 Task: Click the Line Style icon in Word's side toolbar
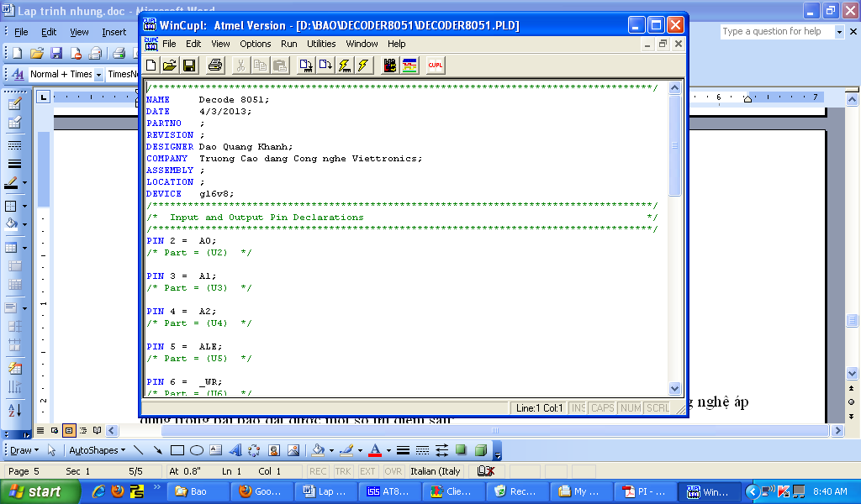(15, 145)
